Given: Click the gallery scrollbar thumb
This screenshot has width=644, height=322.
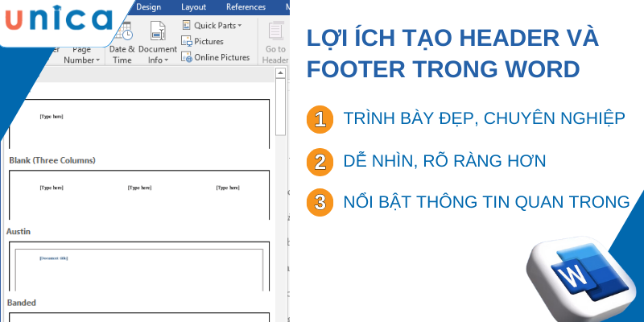Looking at the screenshot, I should point(280,107).
